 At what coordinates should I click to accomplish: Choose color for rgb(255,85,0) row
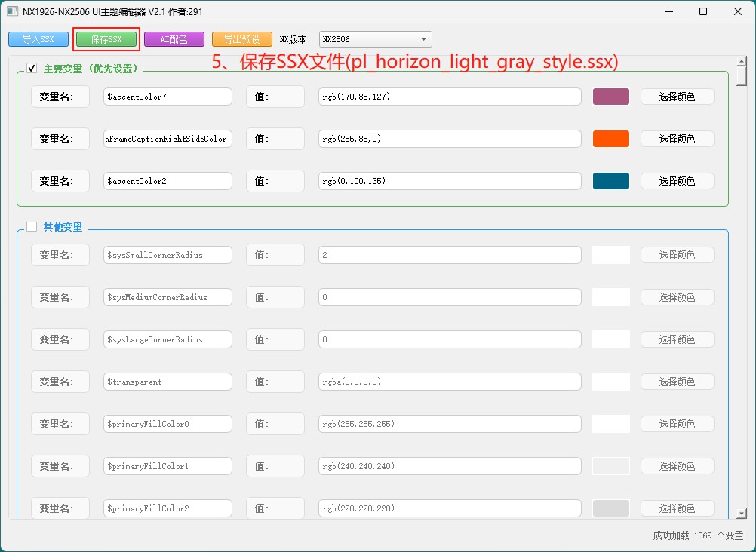coord(677,139)
